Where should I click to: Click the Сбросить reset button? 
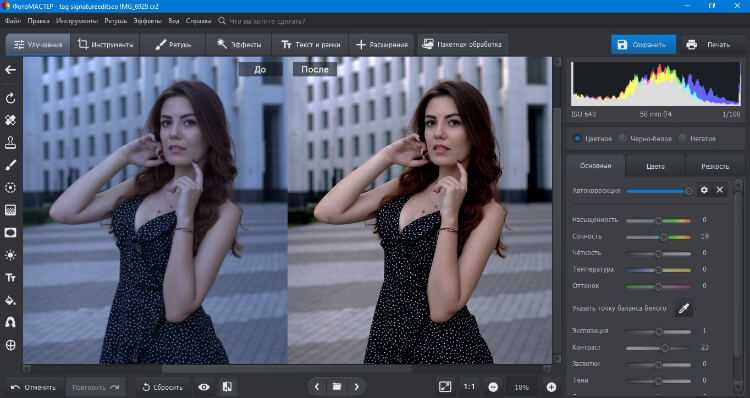tap(163, 387)
